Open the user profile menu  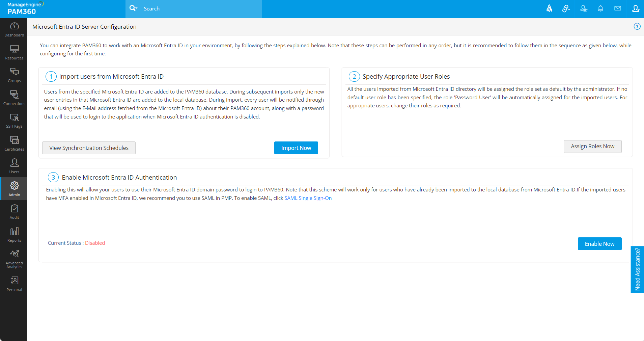click(636, 9)
